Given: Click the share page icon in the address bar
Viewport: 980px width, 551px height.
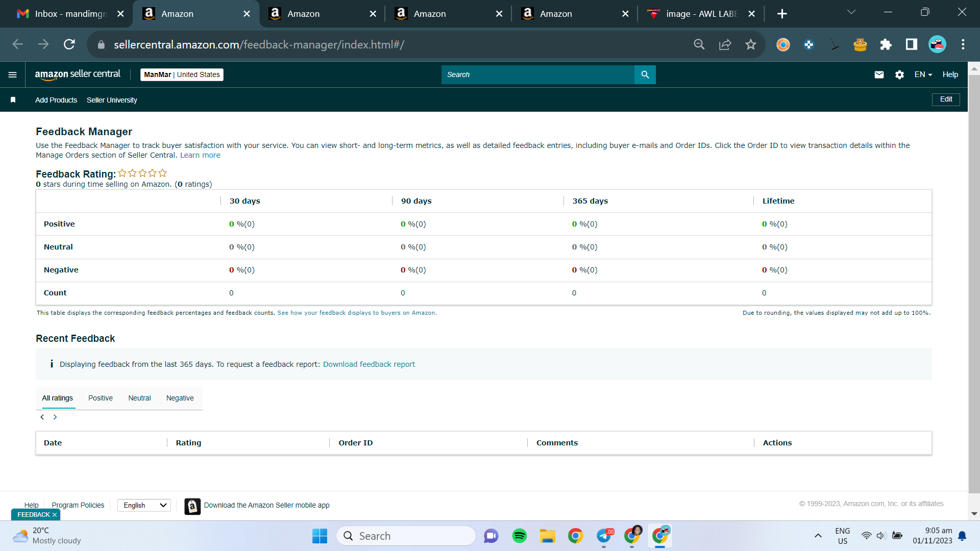Looking at the screenshot, I should click(x=725, y=44).
